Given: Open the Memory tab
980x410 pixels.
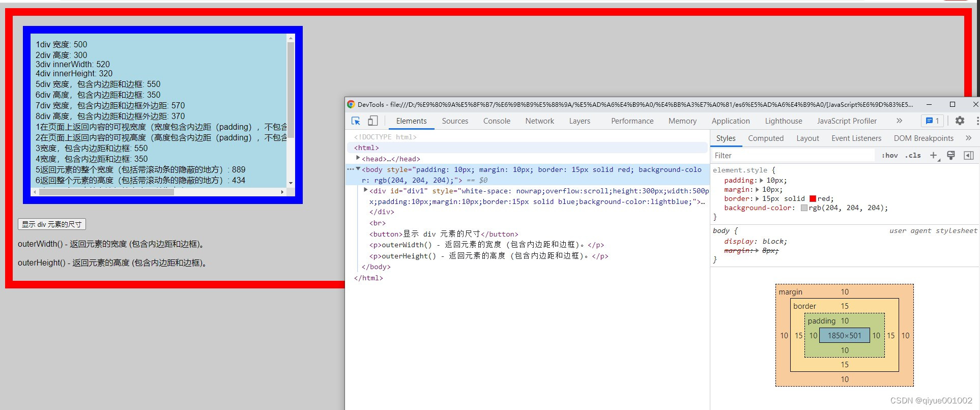Looking at the screenshot, I should [682, 121].
